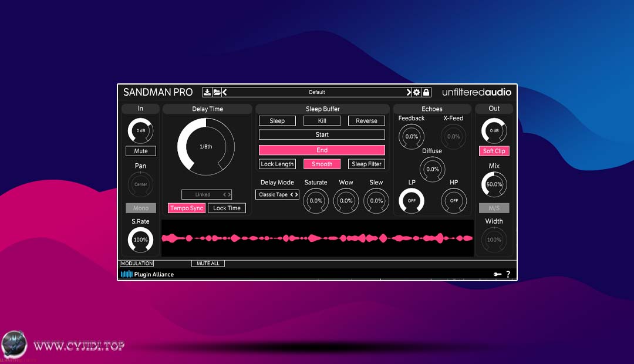Click the license key icon
The image size is (634, 364).
coord(497,274)
